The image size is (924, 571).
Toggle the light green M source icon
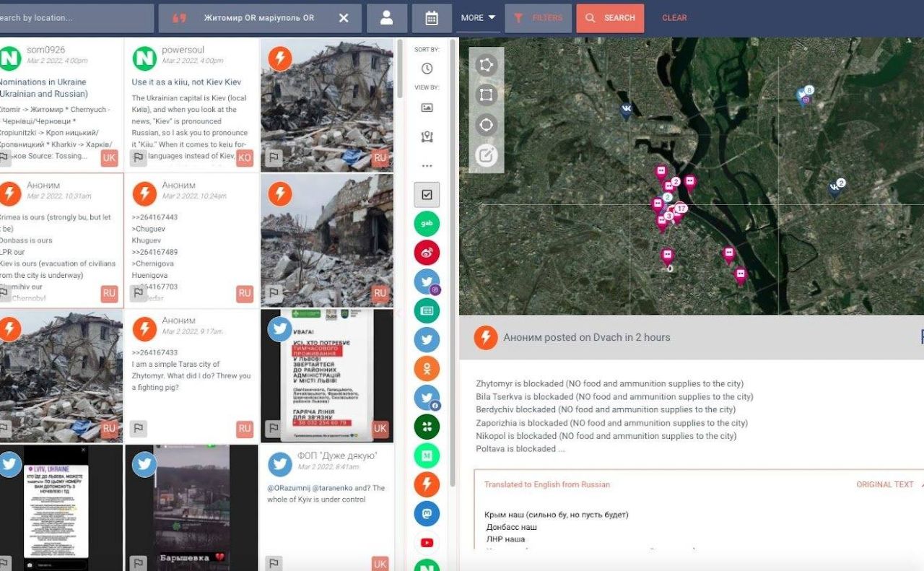427,456
